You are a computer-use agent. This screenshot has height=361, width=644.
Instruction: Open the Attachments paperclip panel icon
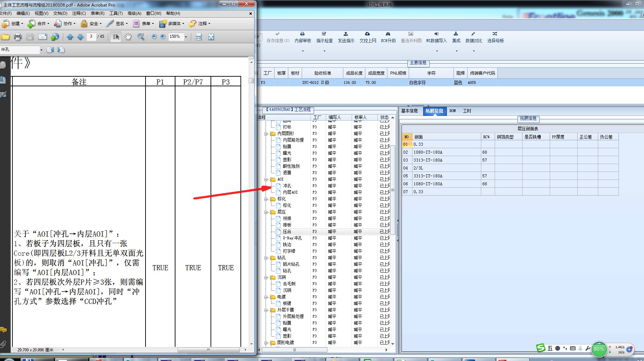click(3, 344)
